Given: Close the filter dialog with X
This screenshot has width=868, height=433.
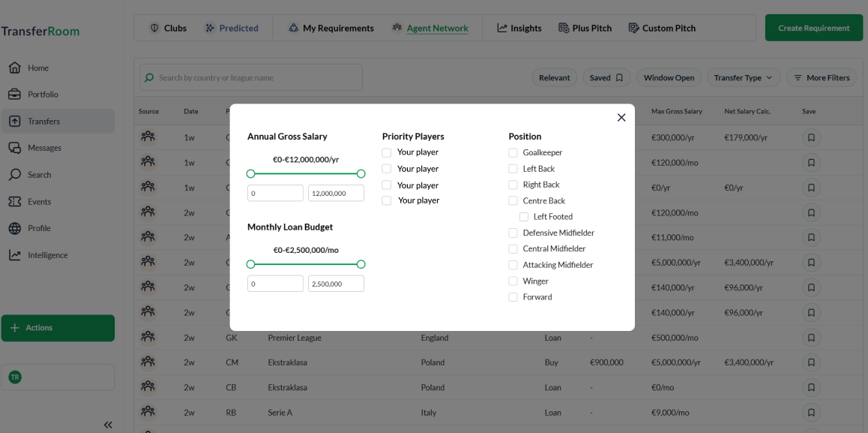Looking at the screenshot, I should tap(621, 118).
